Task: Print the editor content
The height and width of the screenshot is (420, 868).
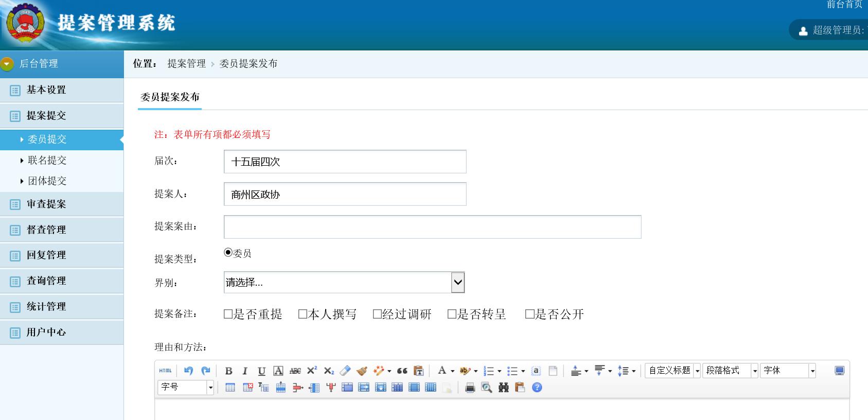Action: [x=470, y=388]
